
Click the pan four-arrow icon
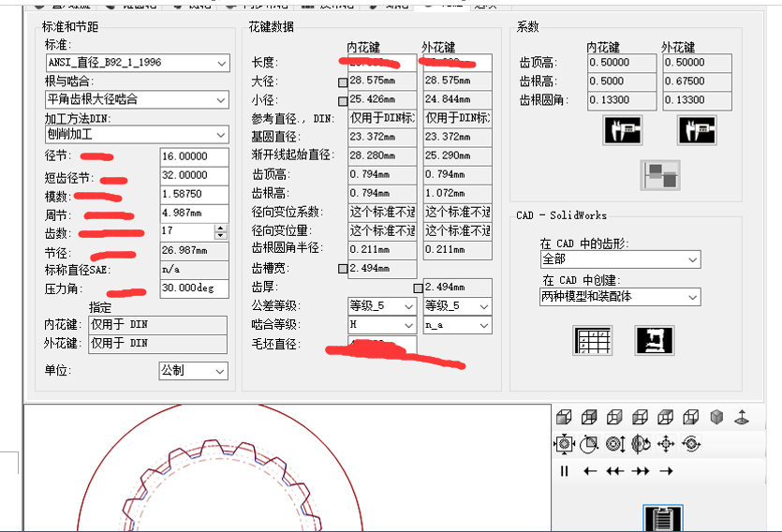pyautogui.click(x=666, y=443)
